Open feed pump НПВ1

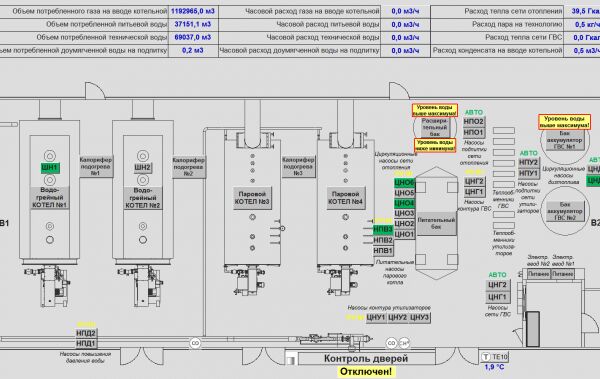coord(383,251)
